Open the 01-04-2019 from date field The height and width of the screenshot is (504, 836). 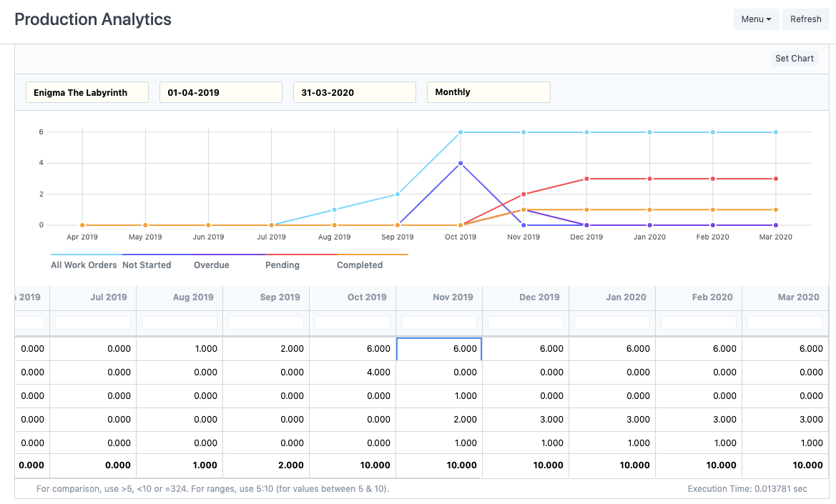click(x=221, y=92)
